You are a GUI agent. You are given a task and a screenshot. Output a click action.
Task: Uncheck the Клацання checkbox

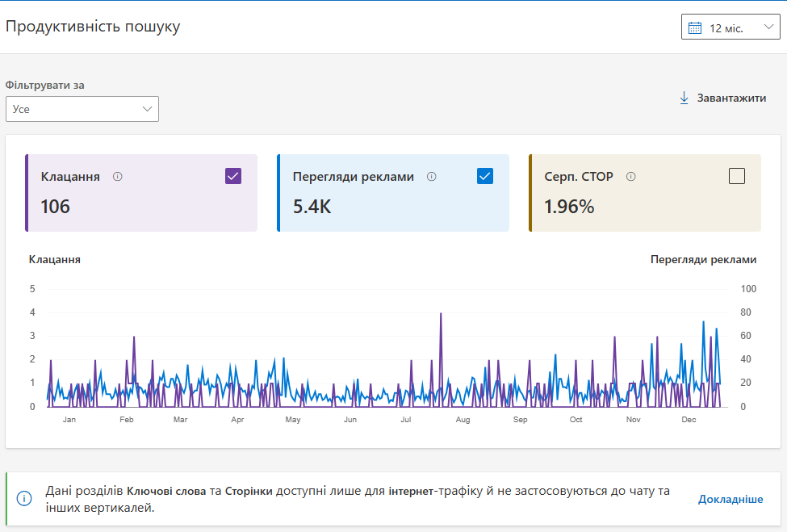point(233,176)
